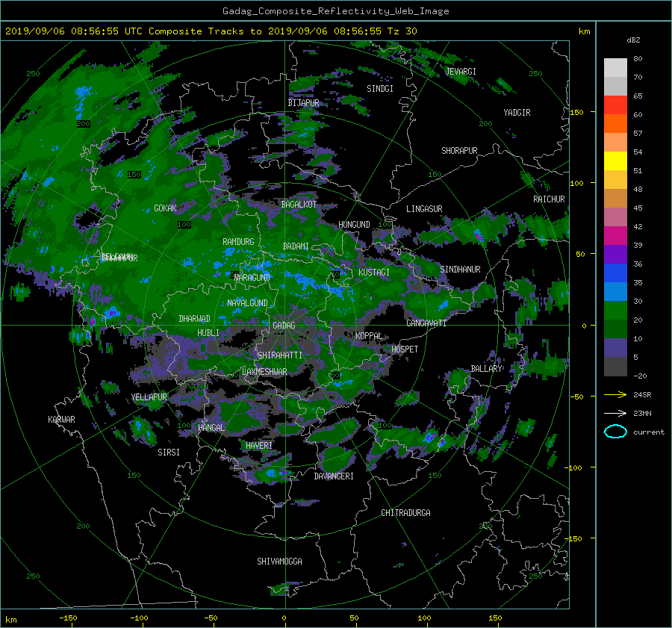672x628 pixels.
Task: Click the -150 value on bottom axis
Action: tap(68, 618)
